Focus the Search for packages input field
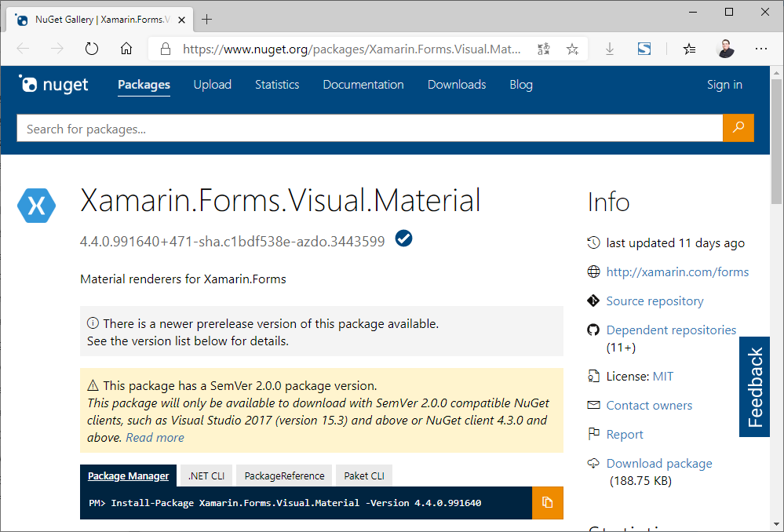This screenshot has height=532, width=784. [369, 129]
